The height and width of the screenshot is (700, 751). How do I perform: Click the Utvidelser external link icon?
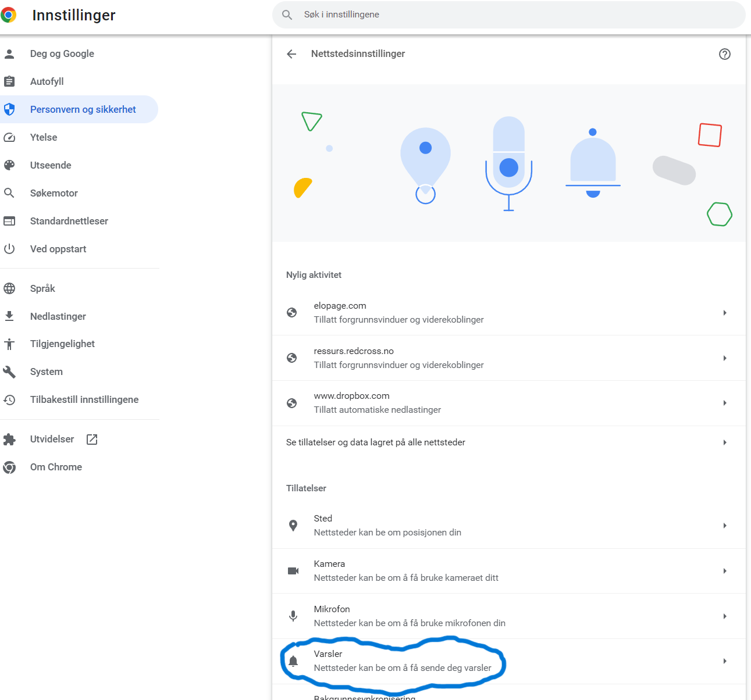point(92,440)
